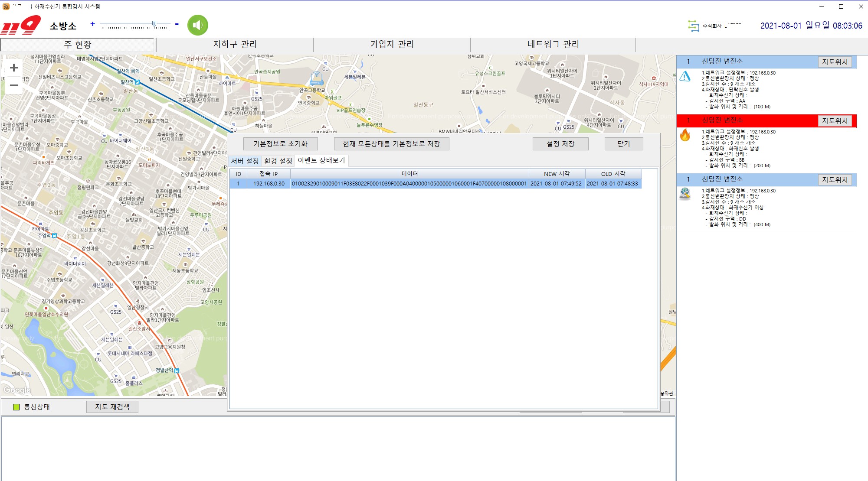Image resolution: width=868 pixels, height=481 pixels.
Task: Click 지도위치 in the red alarm row
Action: [835, 121]
